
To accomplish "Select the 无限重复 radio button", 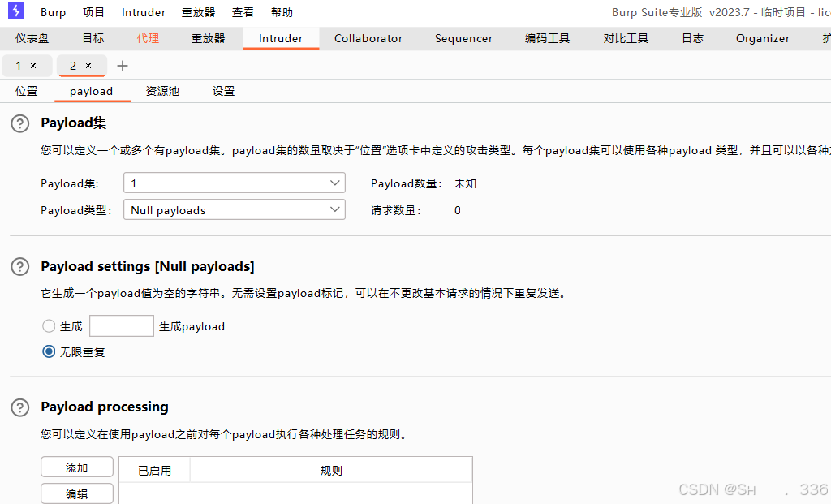I will pyautogui.click(x=49, y=351).
